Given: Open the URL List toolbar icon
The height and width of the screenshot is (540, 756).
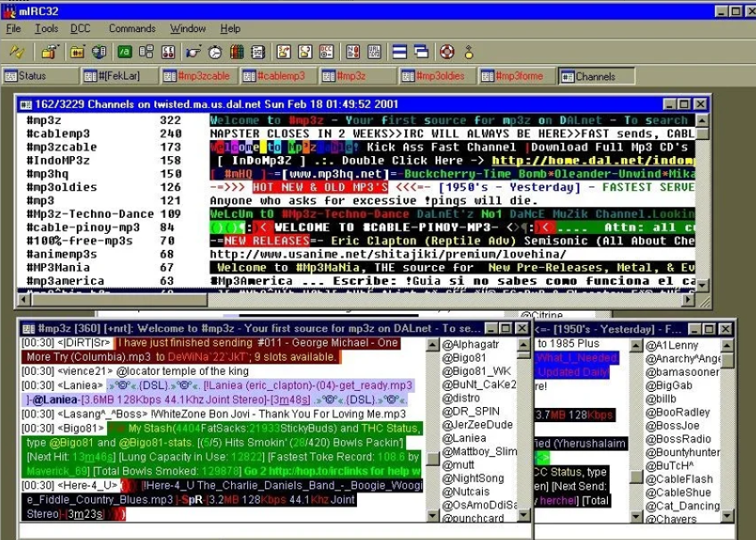Looking at the screenshot, I should pyautogui.click(x=374, y=51).
